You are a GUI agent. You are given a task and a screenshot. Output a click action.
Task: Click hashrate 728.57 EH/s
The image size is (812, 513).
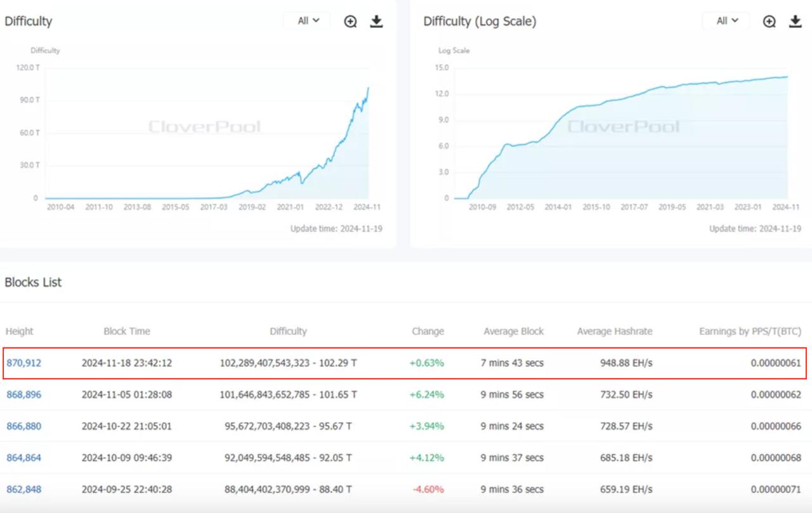coord(626,426)
